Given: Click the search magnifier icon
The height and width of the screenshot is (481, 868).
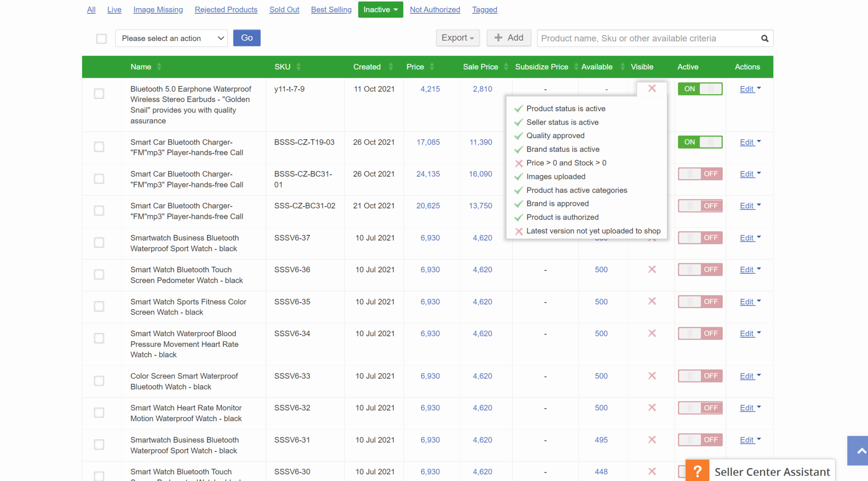Looking at the screenshot, I should (x=764, y=38).
